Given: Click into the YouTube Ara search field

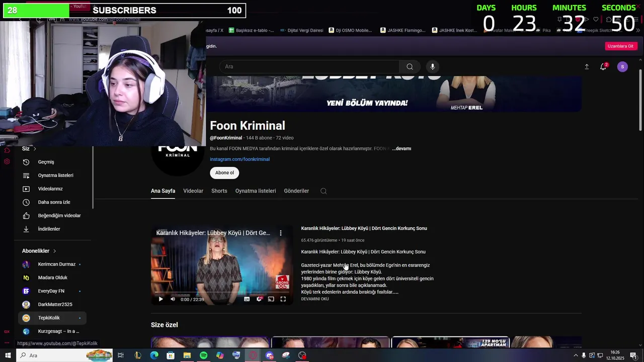Looking at the screenshot, I should [309, 66].
